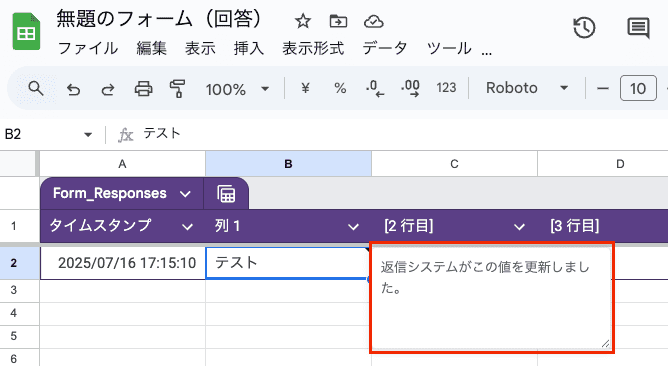Viewport: 668px width, 366px height.
Task: Open the Roboto font dropdown
Action: [527, 88]
